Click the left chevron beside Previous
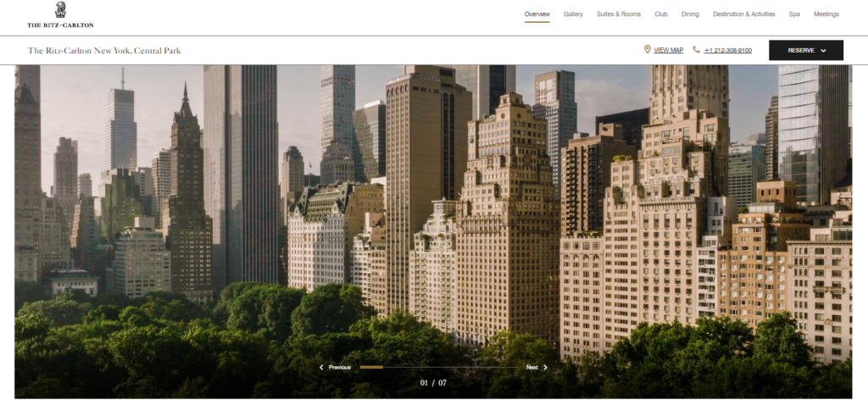This screenshot has width=868, height=400. click(321, 367)
